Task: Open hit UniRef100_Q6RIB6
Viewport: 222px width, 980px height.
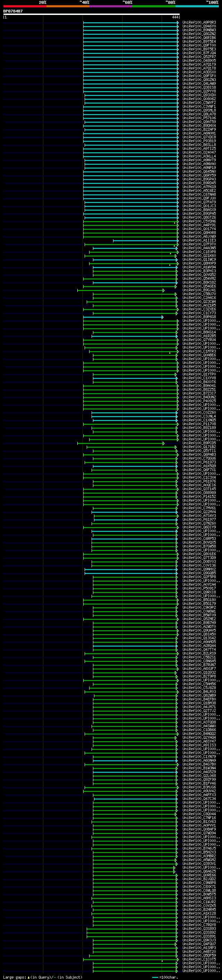Action: 199,38
